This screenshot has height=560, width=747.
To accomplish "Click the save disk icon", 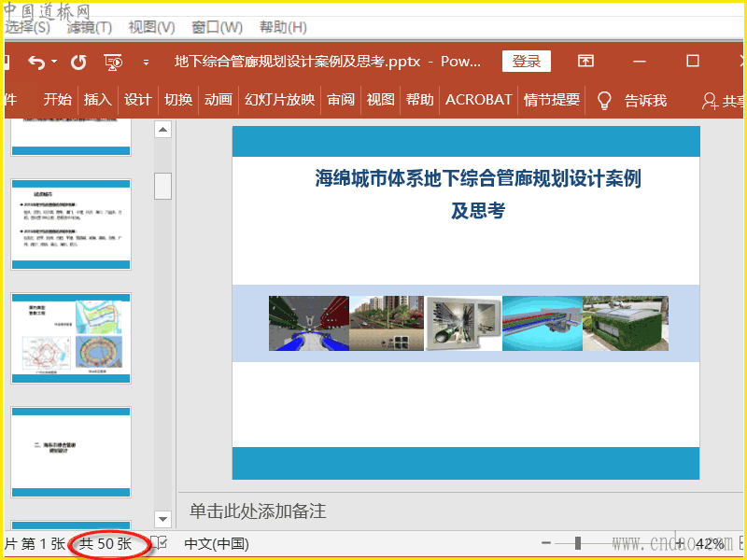I will (x=7, y=62).
